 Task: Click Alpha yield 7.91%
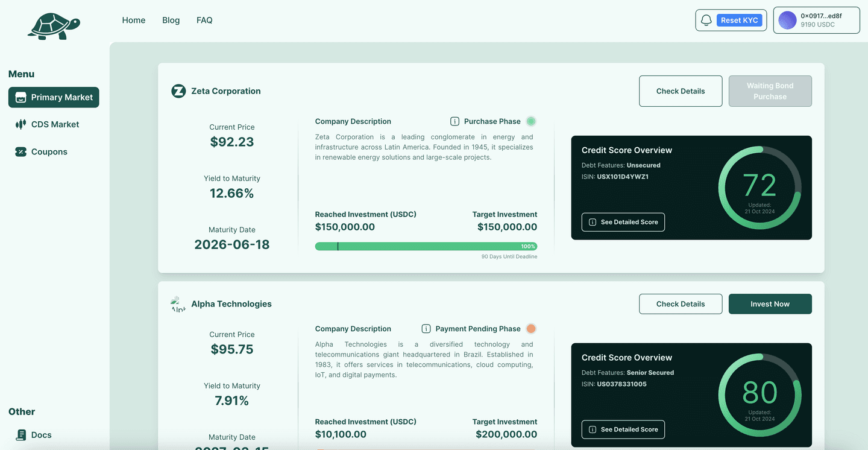click(232, 401)
